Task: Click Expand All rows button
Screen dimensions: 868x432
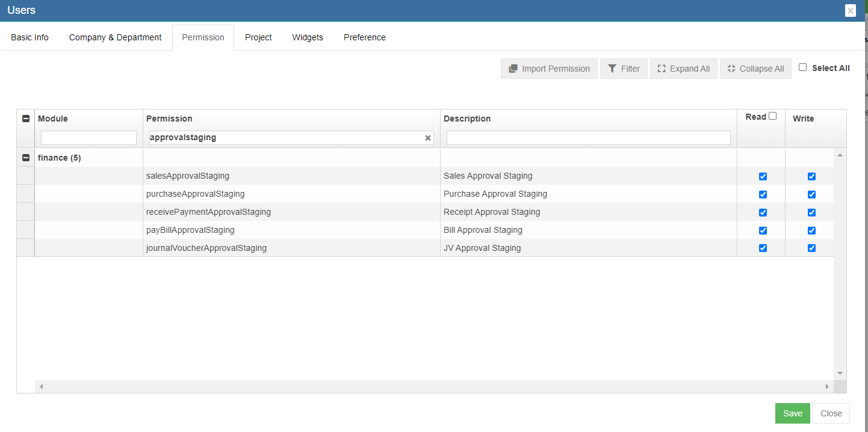Action: (x=683, y=69)
